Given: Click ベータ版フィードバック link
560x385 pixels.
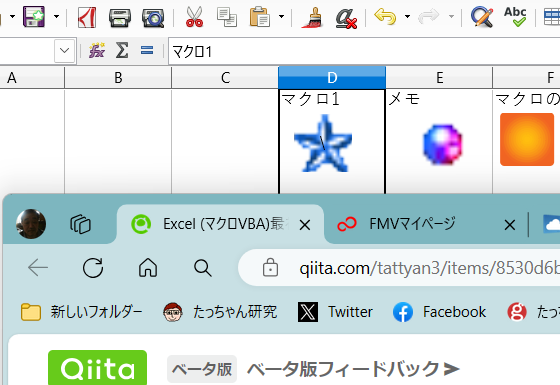Looking at the screenshot, I should 353,369.
